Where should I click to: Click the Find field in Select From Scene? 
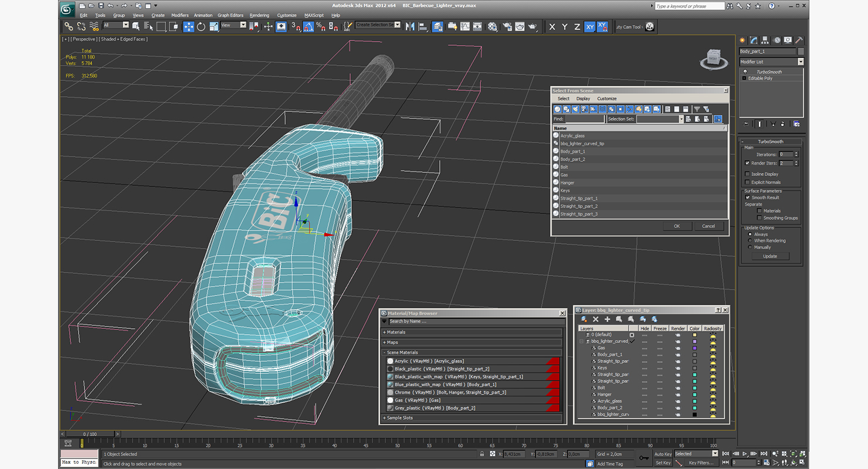584,119
